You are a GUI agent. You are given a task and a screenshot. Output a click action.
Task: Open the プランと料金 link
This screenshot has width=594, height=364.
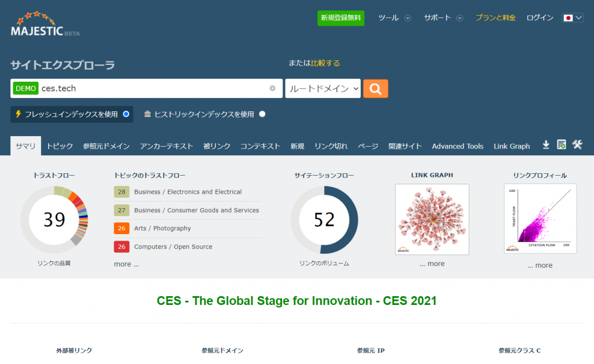click(x=495, y=18)
